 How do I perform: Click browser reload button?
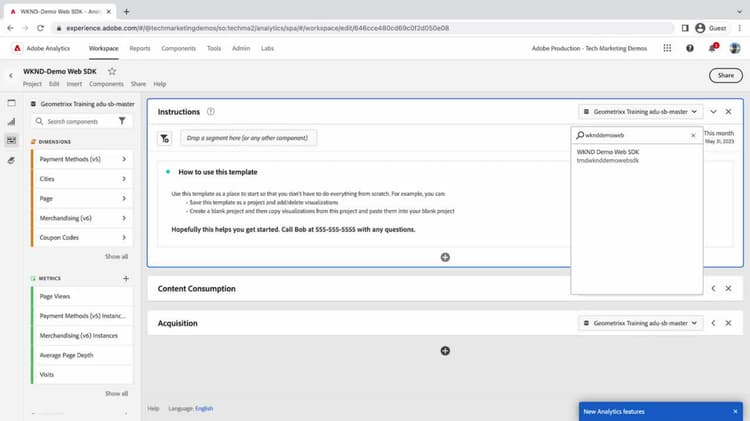tap(41, 28)
